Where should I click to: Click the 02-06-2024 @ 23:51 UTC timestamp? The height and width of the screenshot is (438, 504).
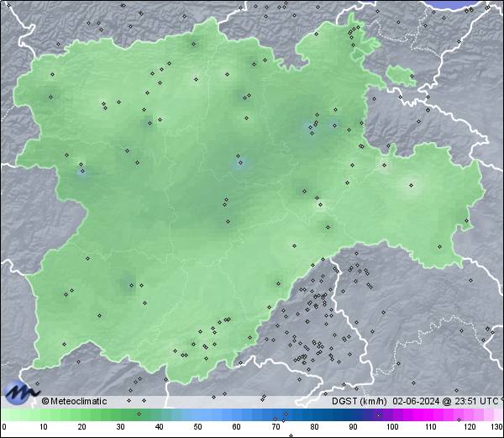(445, 401)
